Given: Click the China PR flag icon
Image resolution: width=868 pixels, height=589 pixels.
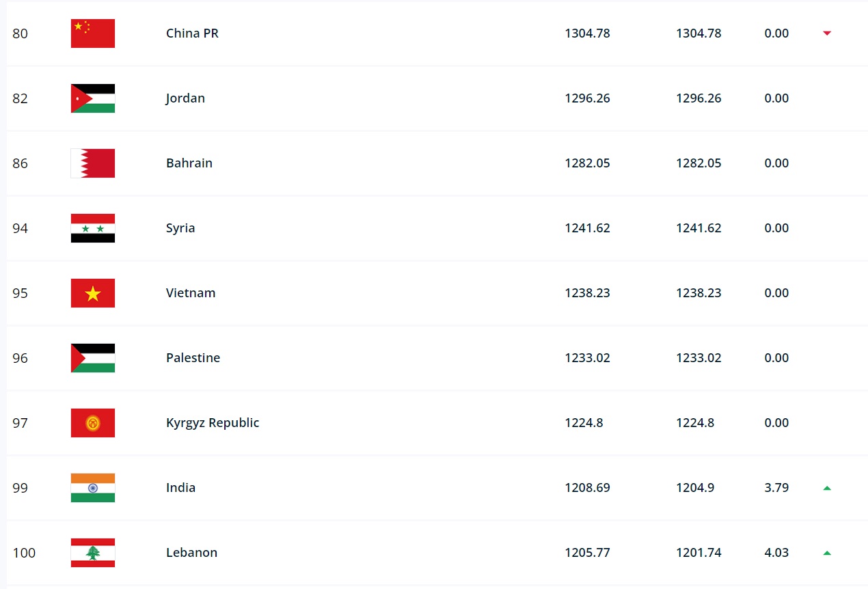Looking at the screenshot, I should pyautogui.click(x=93, y=33).
